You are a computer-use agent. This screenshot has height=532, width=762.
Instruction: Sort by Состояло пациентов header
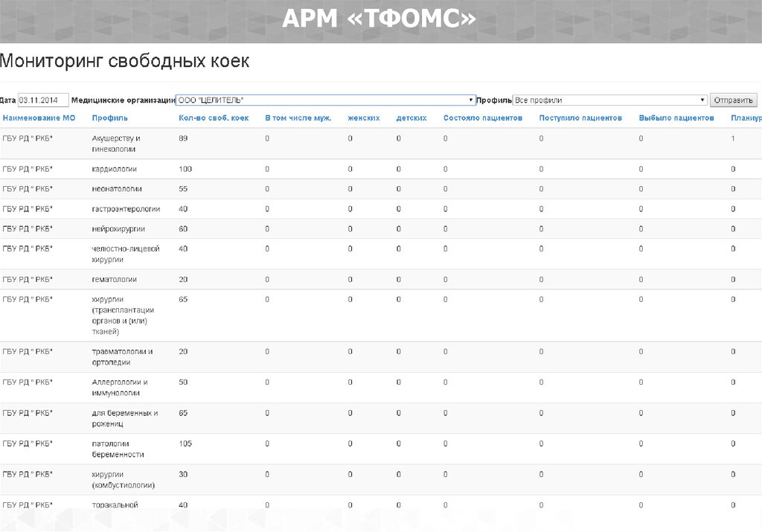coord(482,118)
